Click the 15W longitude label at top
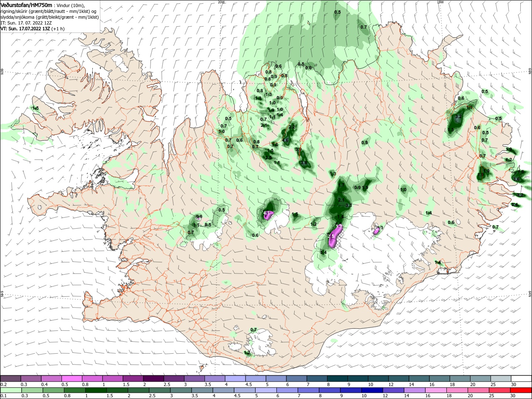 coord(440,2)
